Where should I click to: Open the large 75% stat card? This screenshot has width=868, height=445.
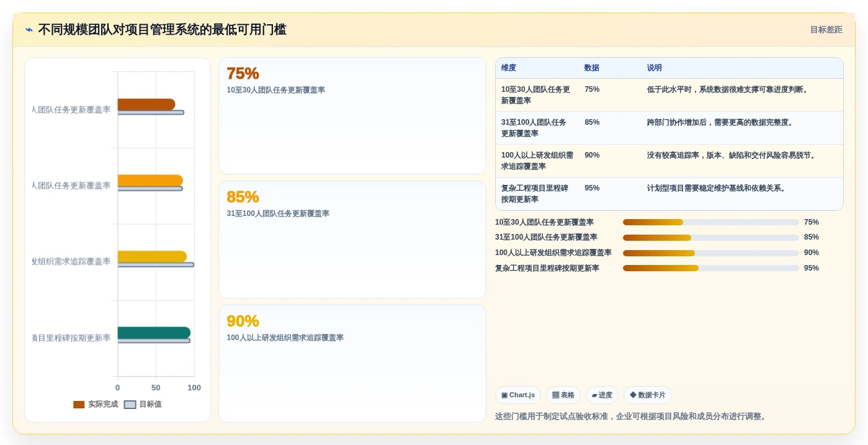(352, 116)
